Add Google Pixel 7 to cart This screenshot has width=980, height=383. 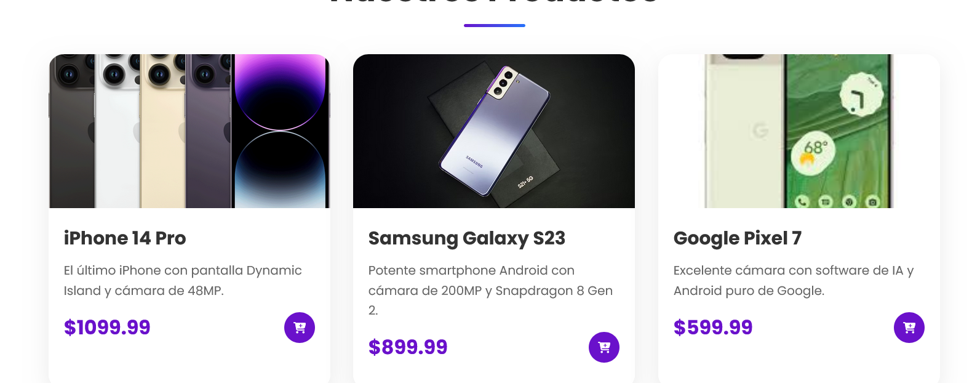[909, 328]
